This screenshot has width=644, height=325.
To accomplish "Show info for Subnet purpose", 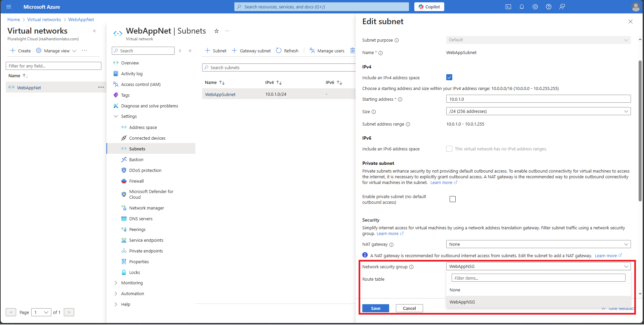I will (397, 40).
